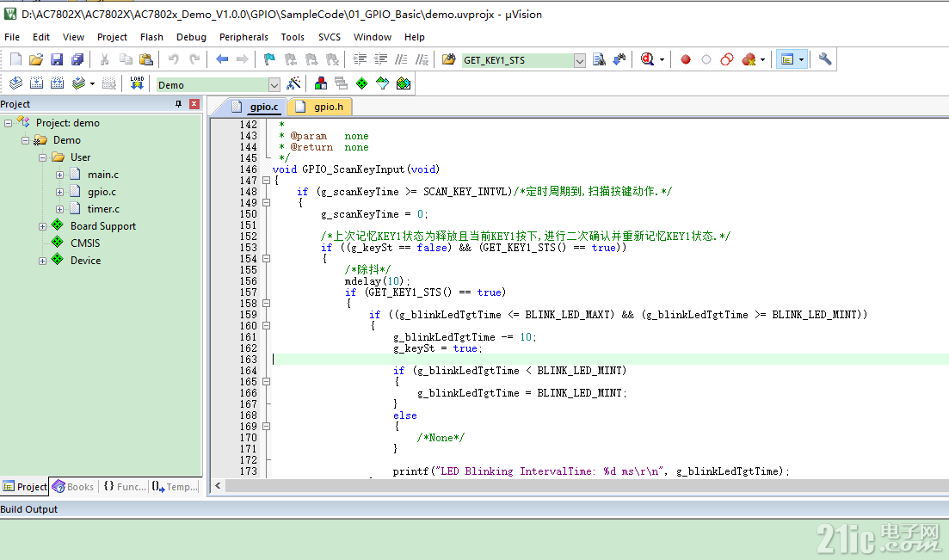The width and height of the screenshot is (949, 560).
Task: Navigate backwards with the blue left arrow
Action: 221,59
